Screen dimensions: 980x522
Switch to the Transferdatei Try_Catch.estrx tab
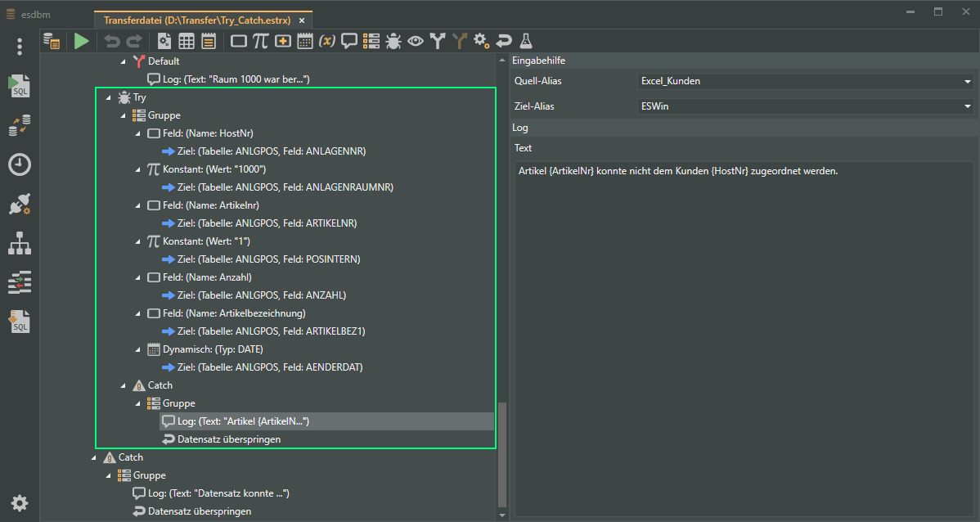click(197, 20)
